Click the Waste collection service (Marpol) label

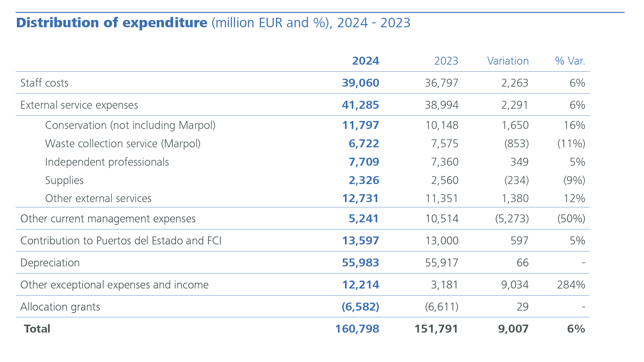tap(123, 143)
